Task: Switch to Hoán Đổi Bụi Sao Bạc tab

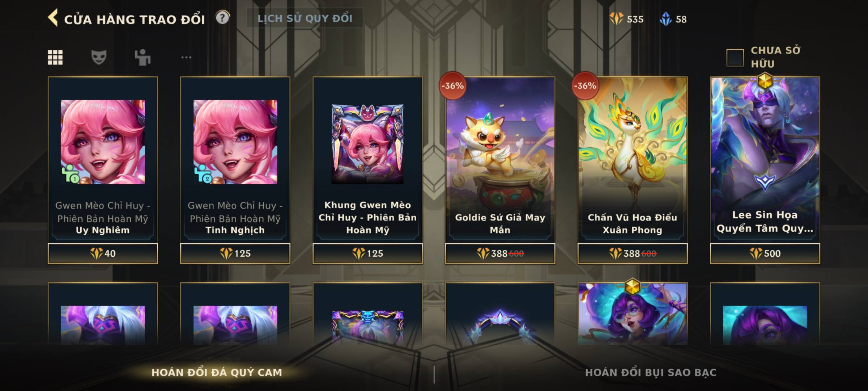Action: click(x=651, y=373)
